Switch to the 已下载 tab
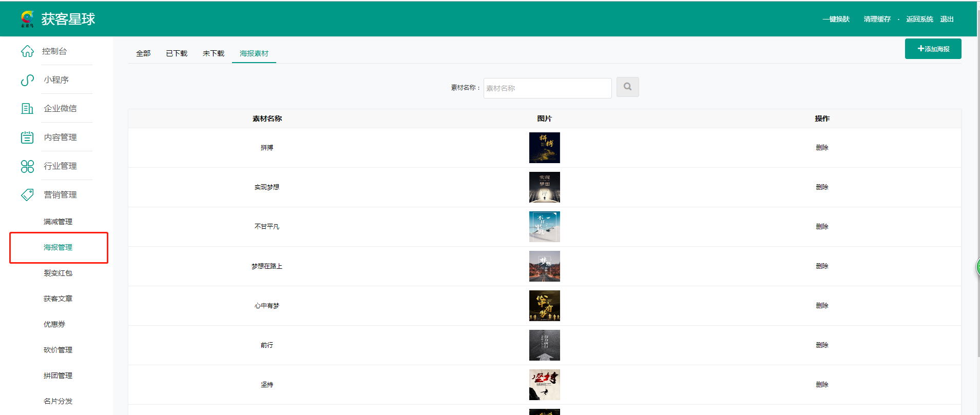The height and width of the screenshot is (415, 980). coord(177,53)
